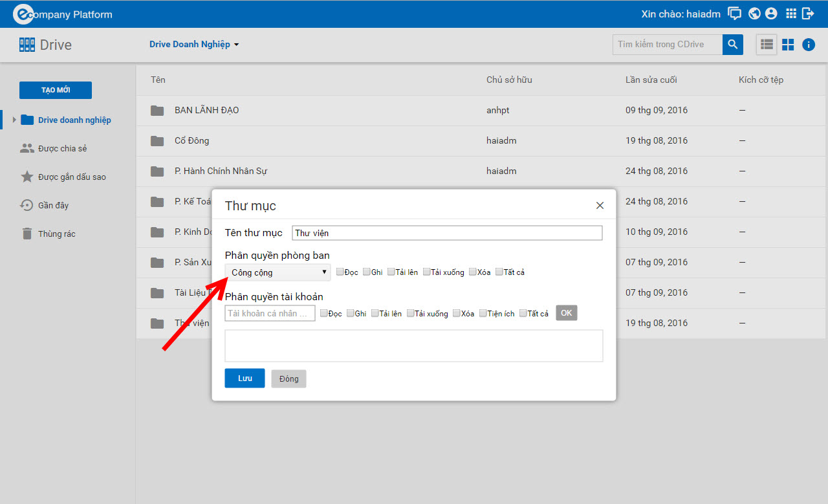828x504 pixels.
Task: Open the Drive Doanh Nghiệp dropdown
Action: click(194, 45)
